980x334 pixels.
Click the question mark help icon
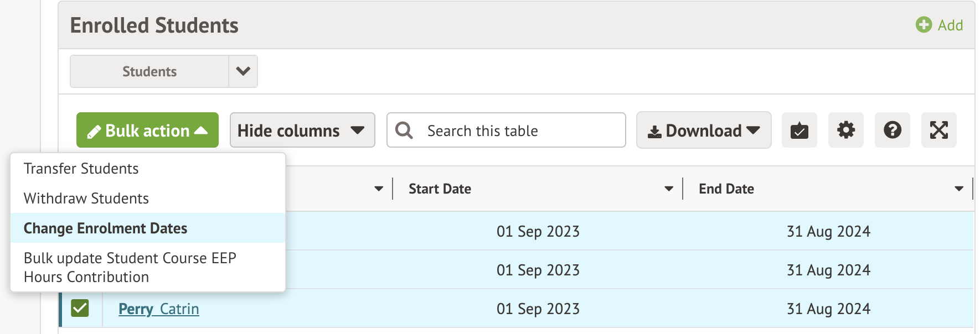(x=892, y=131)
